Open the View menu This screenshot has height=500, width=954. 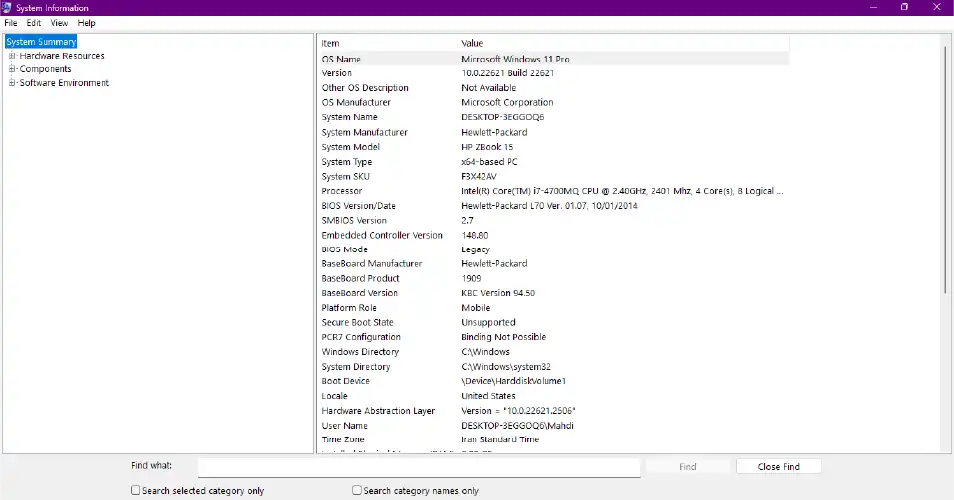(60, 23)
